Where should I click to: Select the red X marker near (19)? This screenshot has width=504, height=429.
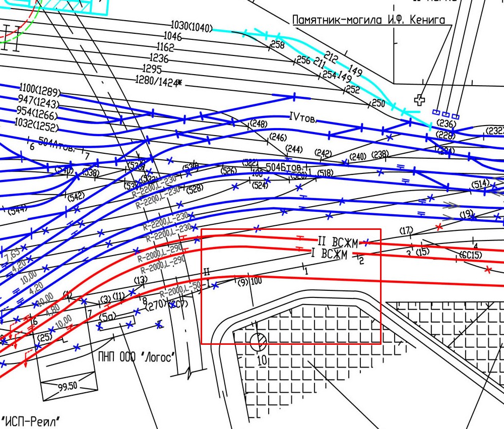coord(439,227)
